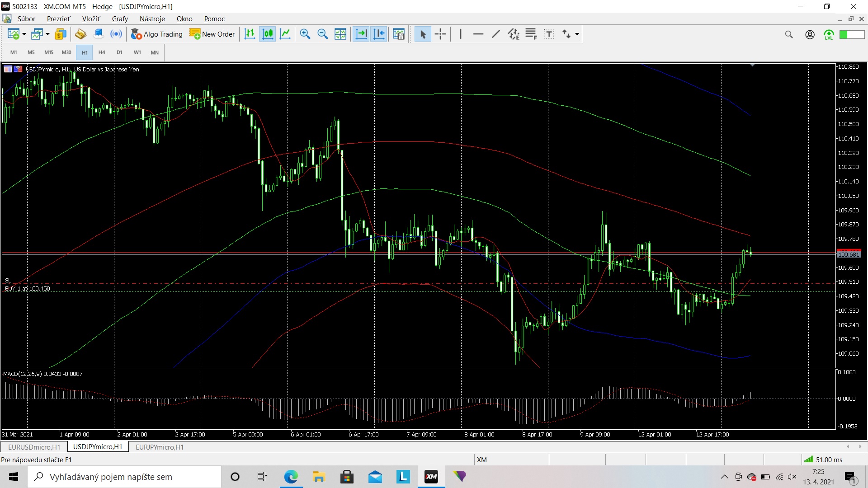Toggle chart auto-scroll to latest bar

361,34
